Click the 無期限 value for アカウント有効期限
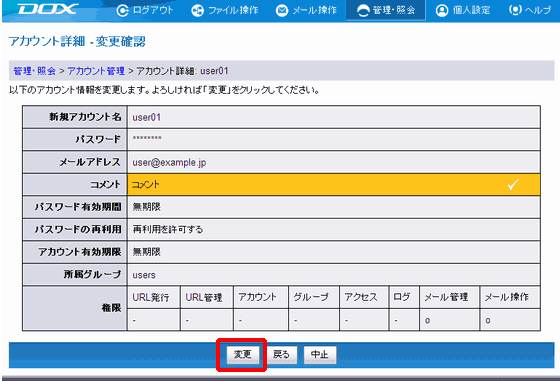560x381 pixels. [x=147, y=252]
